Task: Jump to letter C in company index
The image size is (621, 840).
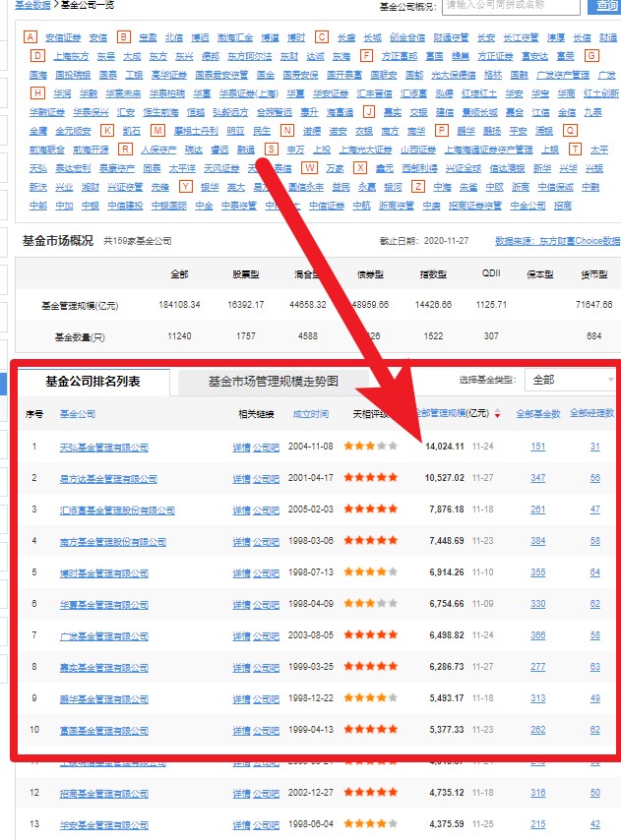Action: point(322,37)
